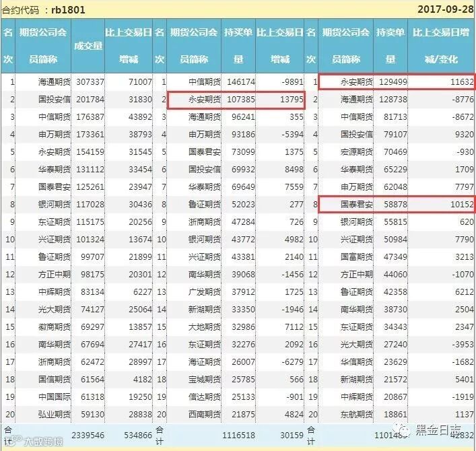This screenshot has height=451, width=476.
Task: Click long position value 39068 for 南华期货
Action: 244,275
